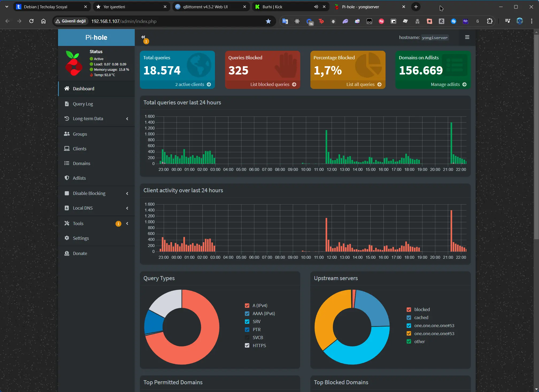Click the 2 active clients link

[x=193, y=84]
